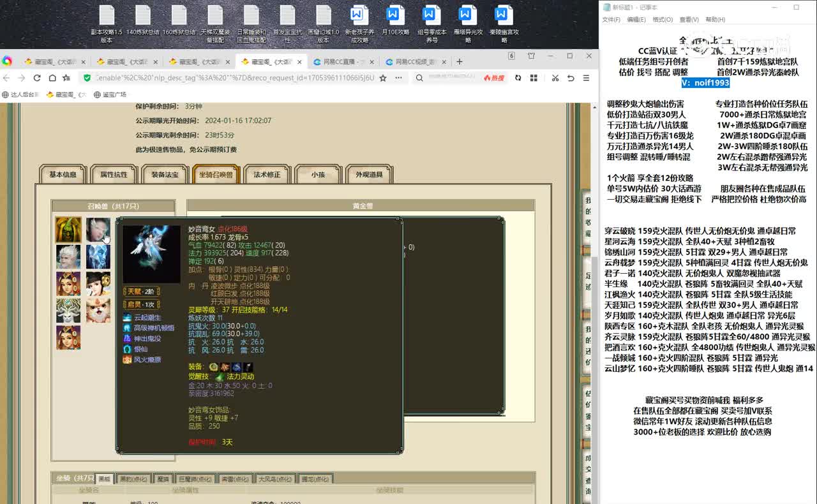This screenshot has width=817, height=504.
Task: Open the browser hamburger menu
Action: tap(586, 78)
